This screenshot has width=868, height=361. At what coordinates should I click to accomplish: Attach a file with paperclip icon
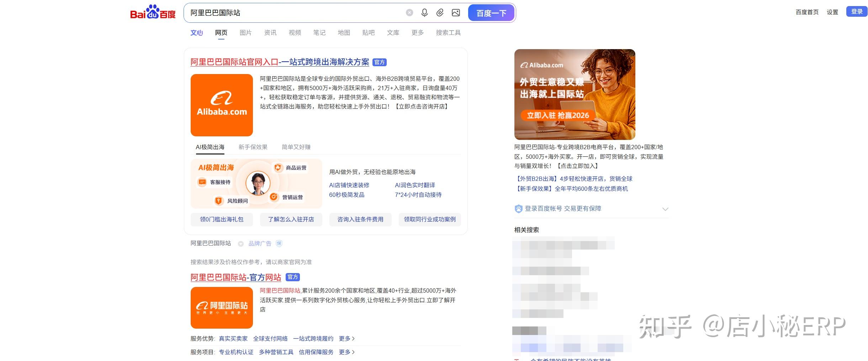[440, 13]
